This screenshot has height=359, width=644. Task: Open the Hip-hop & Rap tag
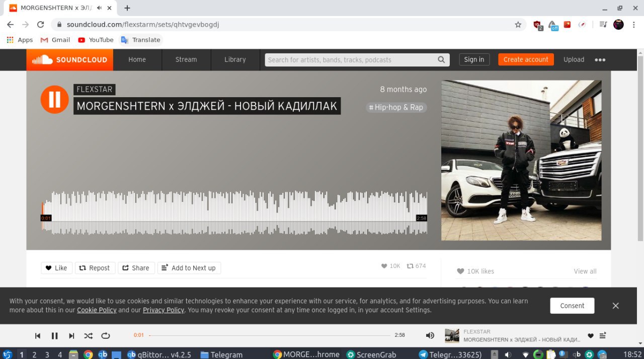coord(396,107)
